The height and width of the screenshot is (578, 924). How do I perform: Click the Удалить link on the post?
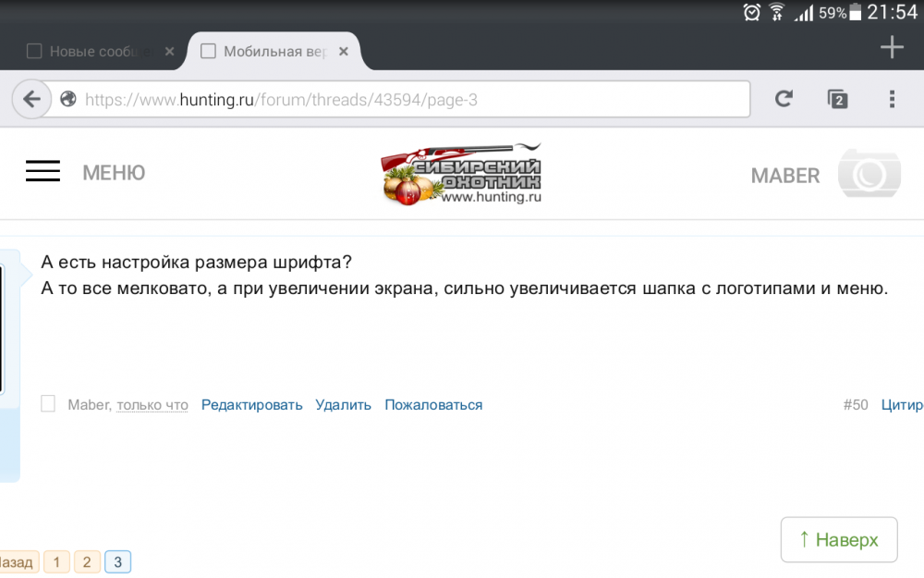pyautogui.click(x=343, y=405)
